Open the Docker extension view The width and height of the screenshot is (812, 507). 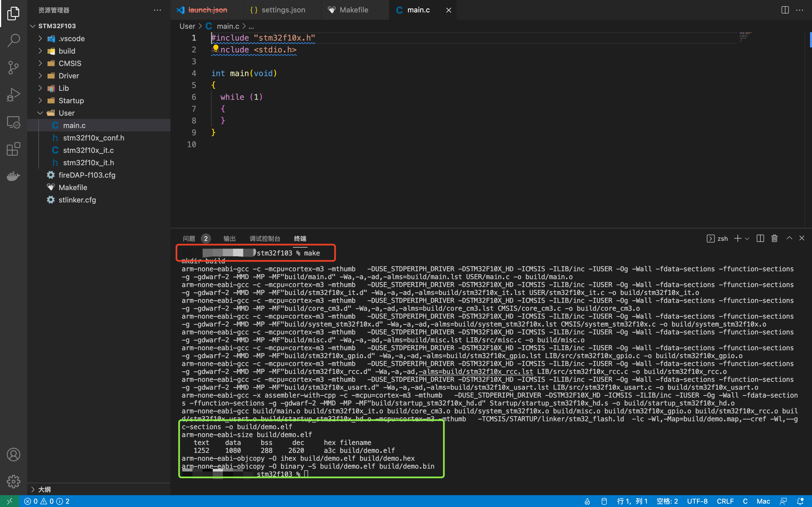pos(14,176)
